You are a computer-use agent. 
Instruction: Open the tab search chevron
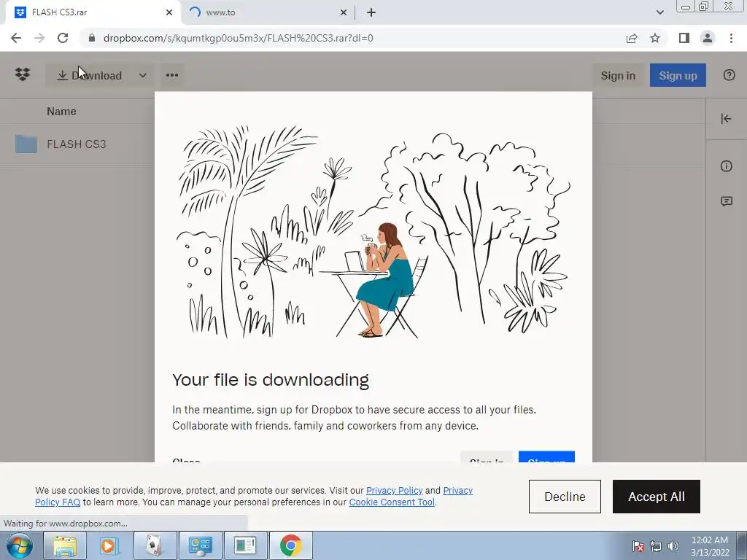659,12
